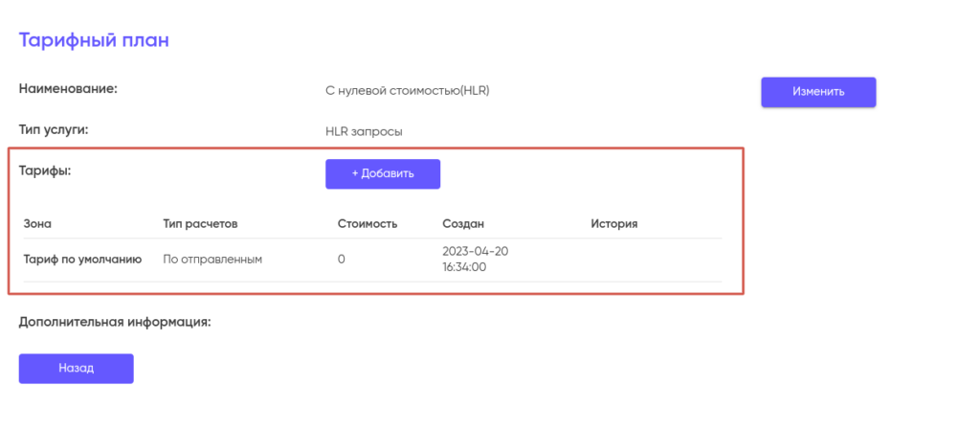Viewport: 980px width, 431px height.
Task: Click the Тарифы section label
Action: pyautogui.click(x=46, y=170)
